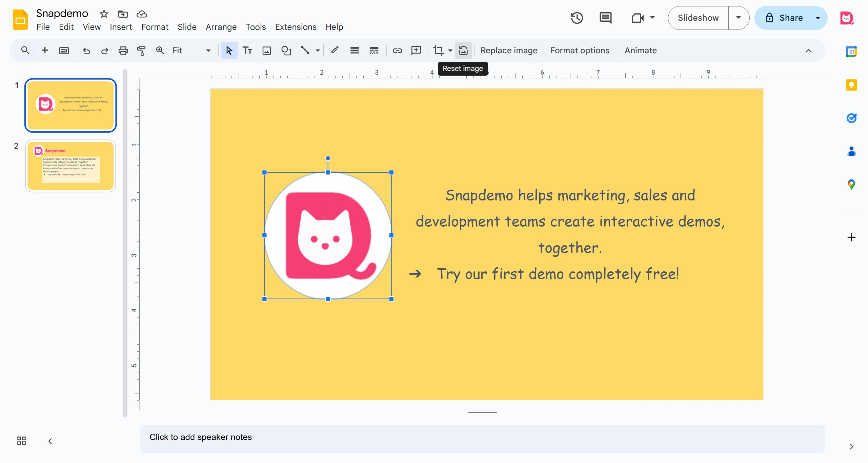Open the comments panel icon
The width and height of the screenshot is (868, 463).
[605, 18]
